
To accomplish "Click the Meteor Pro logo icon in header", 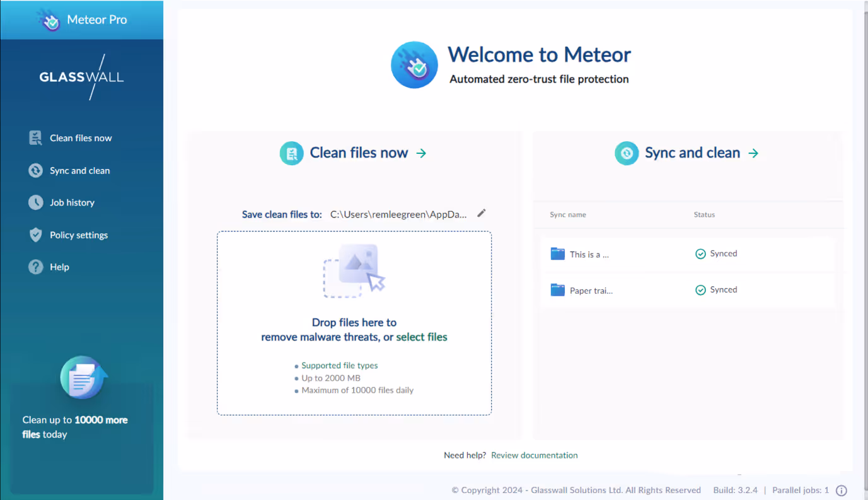I will pos(49,20).
